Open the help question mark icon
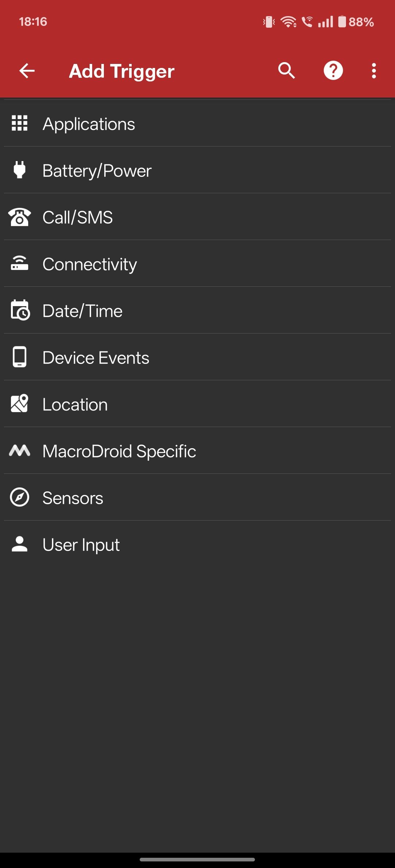 (x=333, y=71)
